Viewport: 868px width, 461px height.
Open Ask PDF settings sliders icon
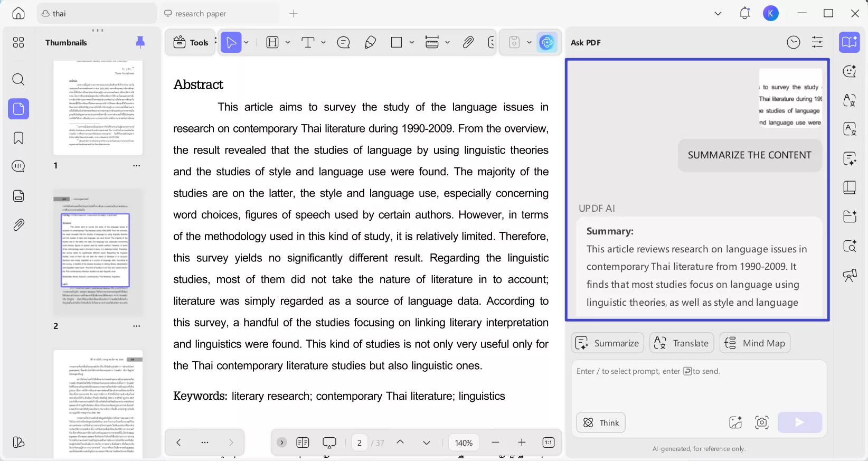click(x=817, y=42)
